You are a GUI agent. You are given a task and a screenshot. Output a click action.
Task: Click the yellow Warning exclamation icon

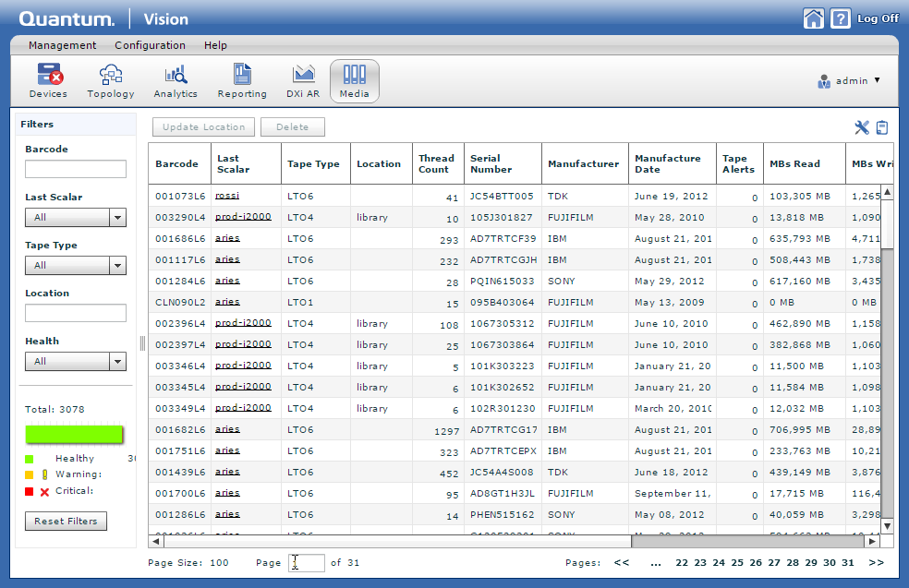[44, 474]
